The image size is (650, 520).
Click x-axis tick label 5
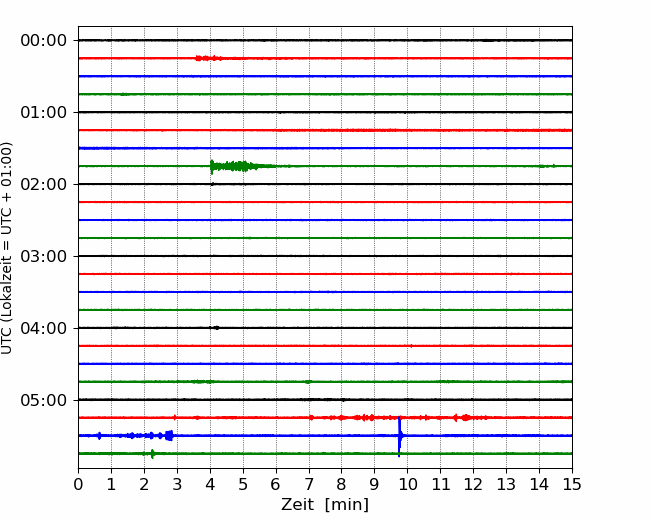pos(243,484)
